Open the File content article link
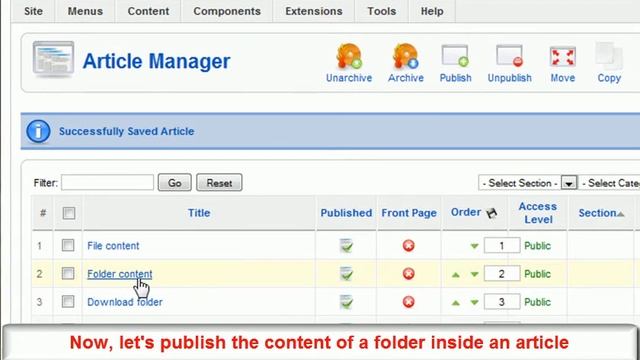The image size is (640, 360). pyautogui.click(x=113, y=246)
